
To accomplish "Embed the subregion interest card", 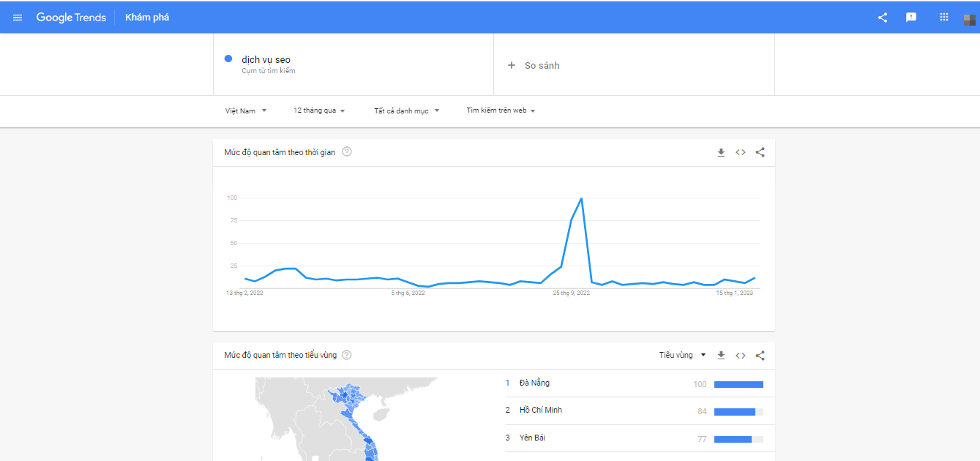I will 741,355.
